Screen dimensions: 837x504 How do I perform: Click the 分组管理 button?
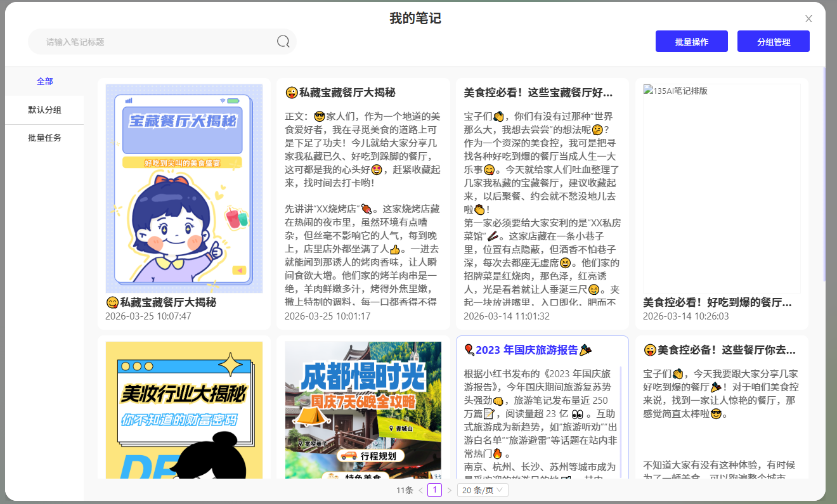point(773,42)
